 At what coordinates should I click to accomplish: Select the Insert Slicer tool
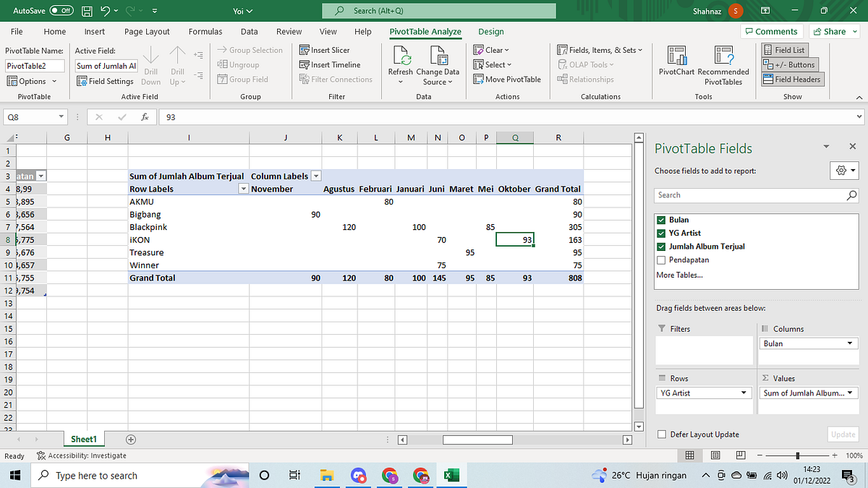click(329, 49)
